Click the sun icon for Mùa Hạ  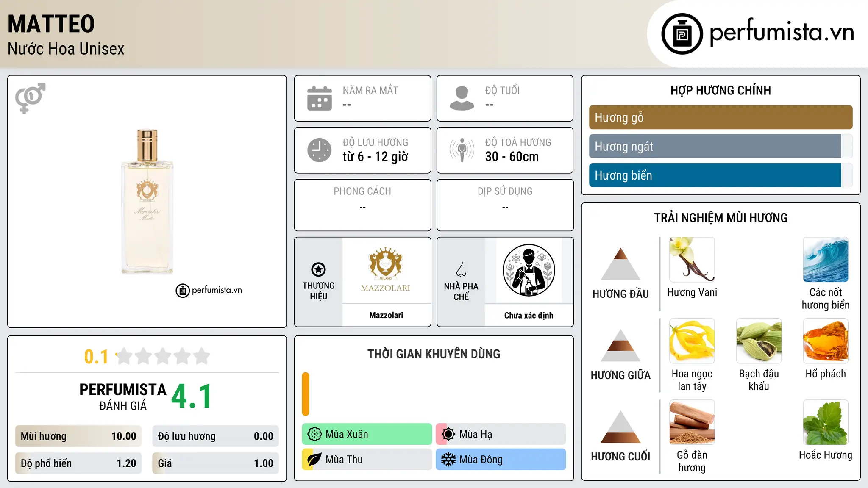coord(448,434)
